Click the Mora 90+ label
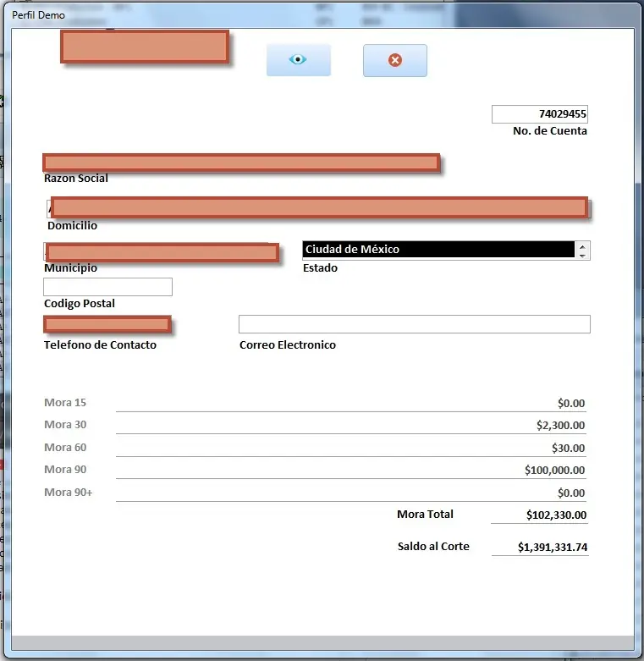Image resolution: width=644 pixels, height=661 pixels. point(68,492)
